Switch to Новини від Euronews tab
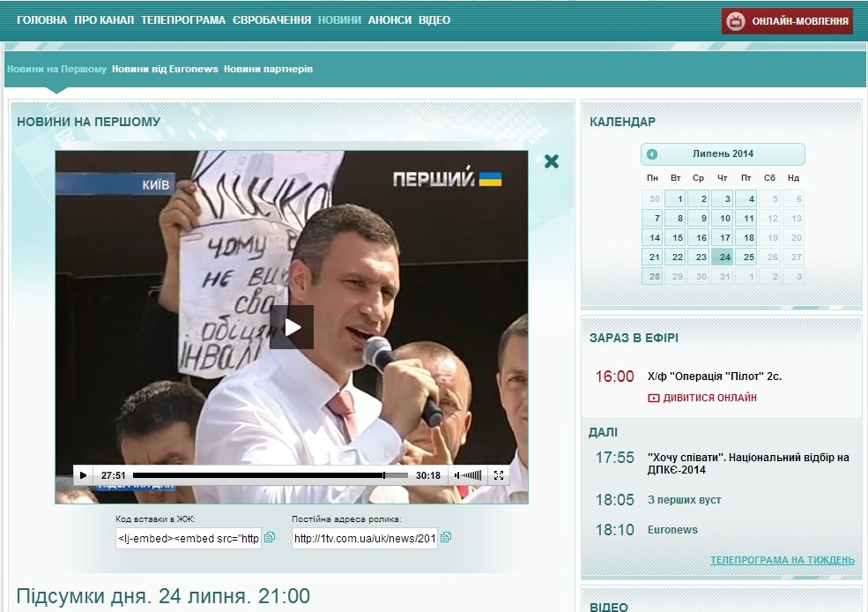 click(165, 69)
